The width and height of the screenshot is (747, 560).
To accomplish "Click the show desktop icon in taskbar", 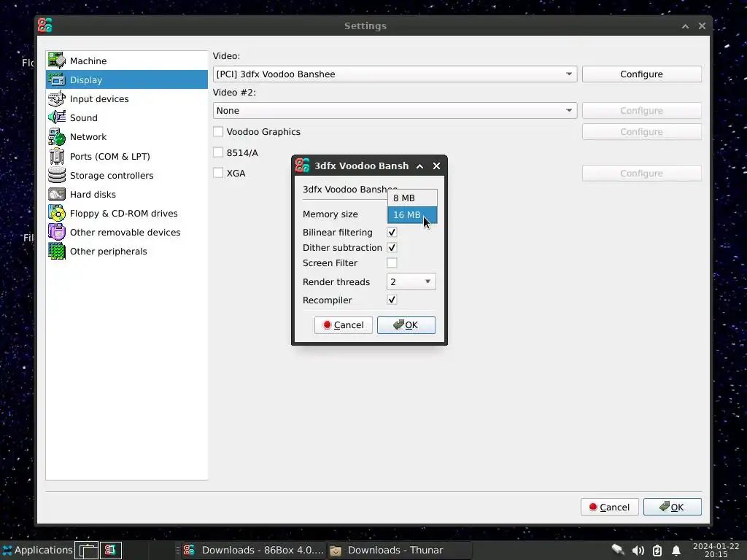I will pyautogui.click(x=88, y=550).
